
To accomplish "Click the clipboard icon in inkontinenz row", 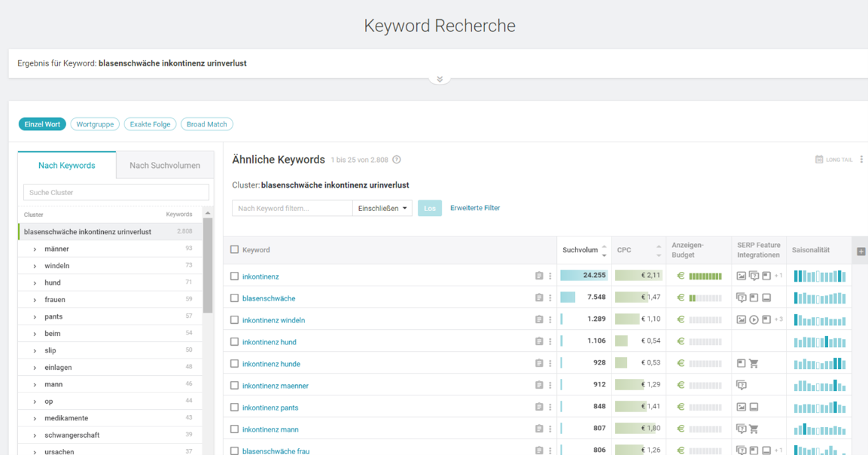I will pos(539,276).
